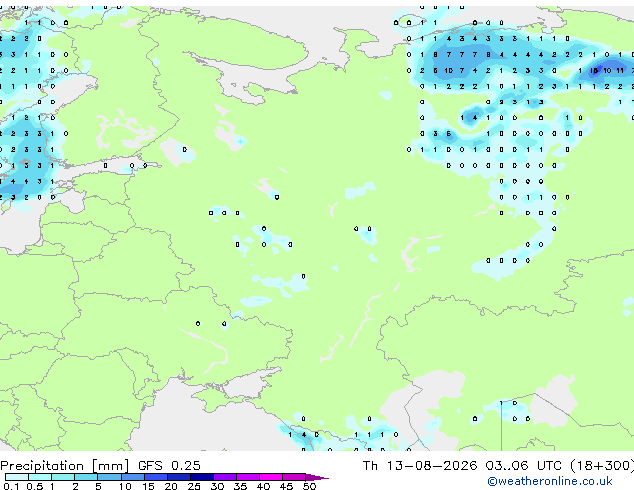The height and width of the screenshot is (490, 634).
Task: Click the legend label '0.5'
Action: (34, 486)
